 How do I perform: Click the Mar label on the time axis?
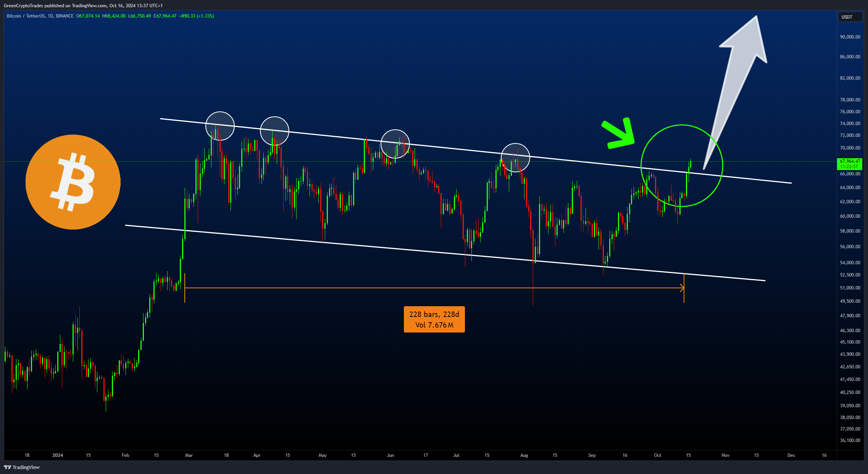189,455
